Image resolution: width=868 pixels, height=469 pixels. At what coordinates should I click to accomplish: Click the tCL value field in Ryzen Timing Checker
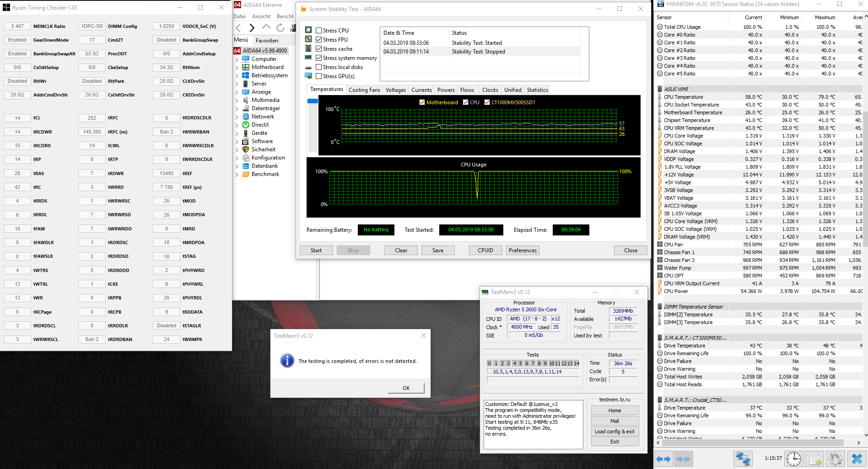click(17, 118)
